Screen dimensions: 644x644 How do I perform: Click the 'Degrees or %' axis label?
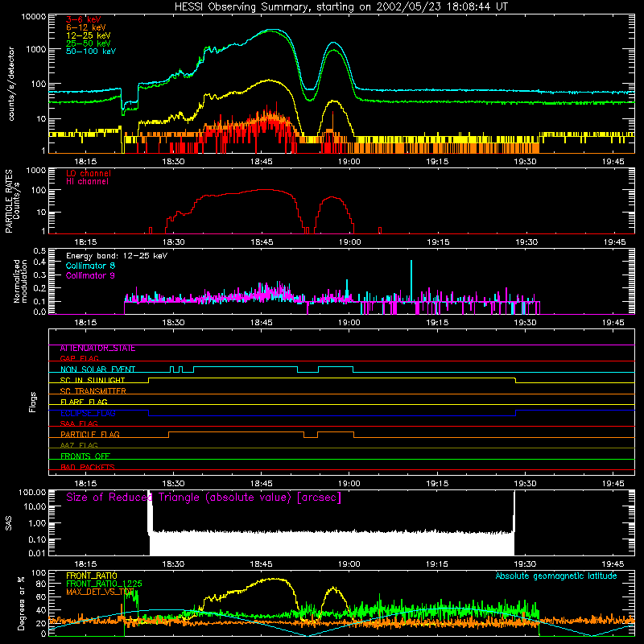pyautogui.click(x=21, y=603)
